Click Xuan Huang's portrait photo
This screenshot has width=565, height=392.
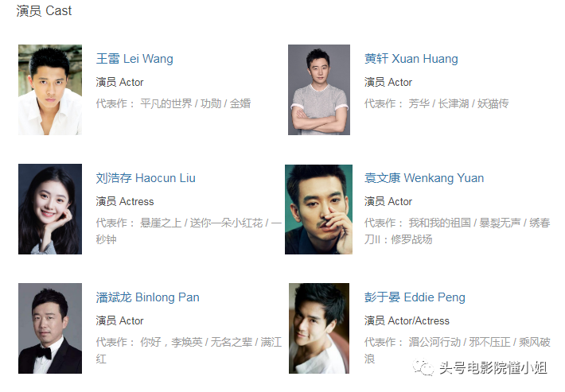[x=319, y=90]
